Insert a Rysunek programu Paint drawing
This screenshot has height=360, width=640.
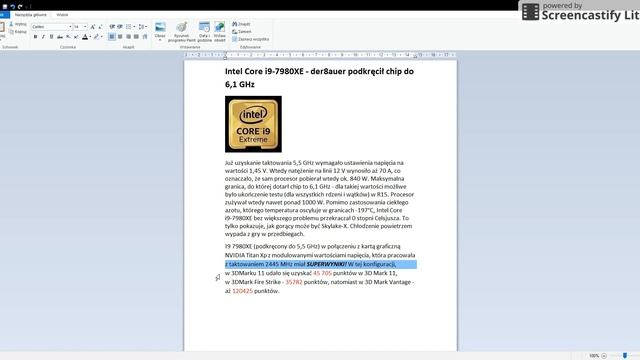pos(182,32)
